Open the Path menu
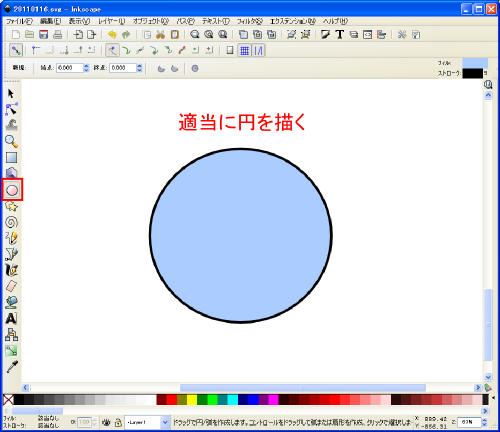 tap(186, 21)
